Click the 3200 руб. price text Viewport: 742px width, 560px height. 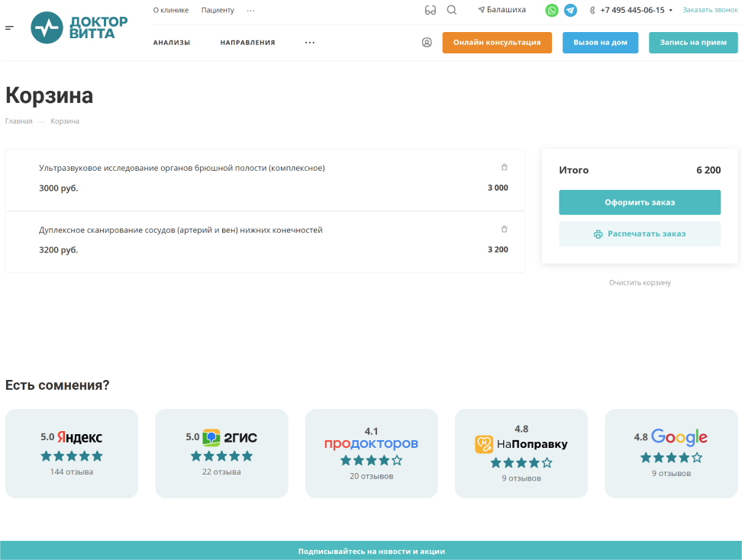coord(59,249)
